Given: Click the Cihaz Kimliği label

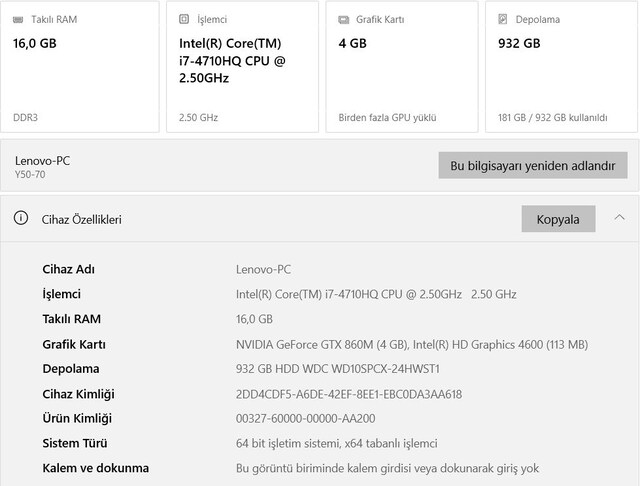Looking at the screenshot, I should tap(78, 394).
